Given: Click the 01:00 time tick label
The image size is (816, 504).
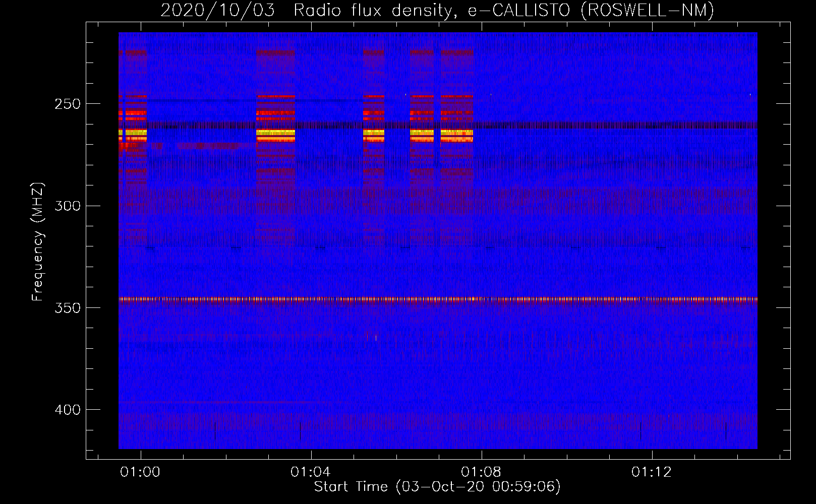Looking at the screenshot, I should pyautogui.click(x=141, y=472).
